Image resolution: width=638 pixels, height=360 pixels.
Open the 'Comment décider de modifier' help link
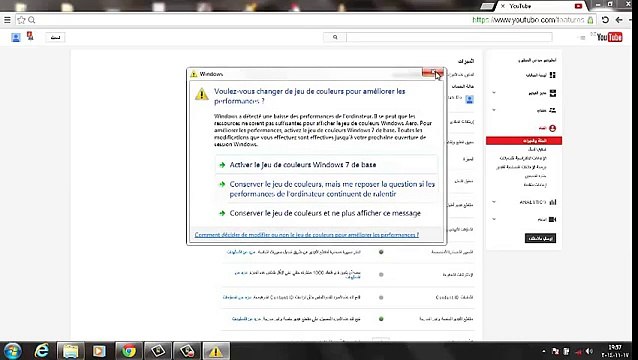tap(306, 235)
